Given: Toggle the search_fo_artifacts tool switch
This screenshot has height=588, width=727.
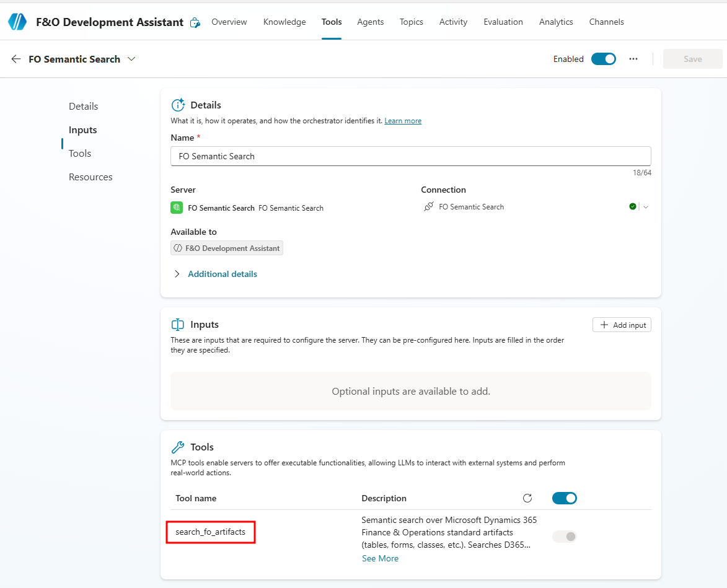Looking at the screenshot, I should pyautogui.click(x=564, y=537).
